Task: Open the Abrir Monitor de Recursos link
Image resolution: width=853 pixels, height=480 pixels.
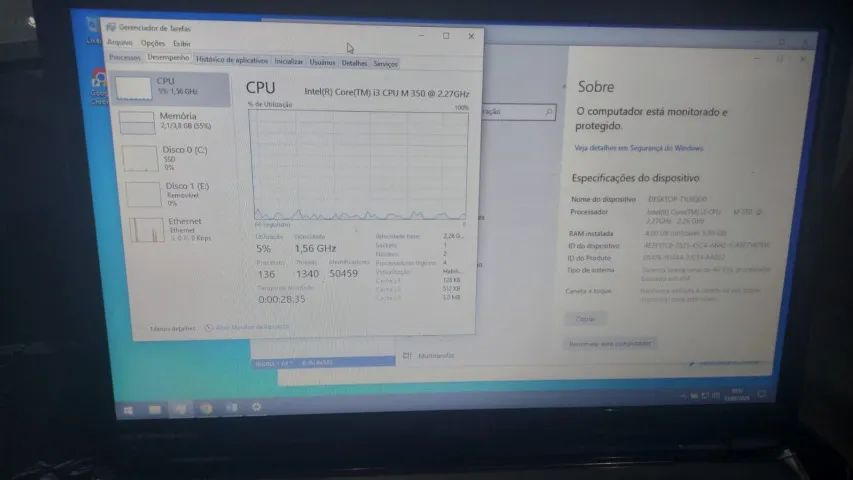Action: coord(248,327)
